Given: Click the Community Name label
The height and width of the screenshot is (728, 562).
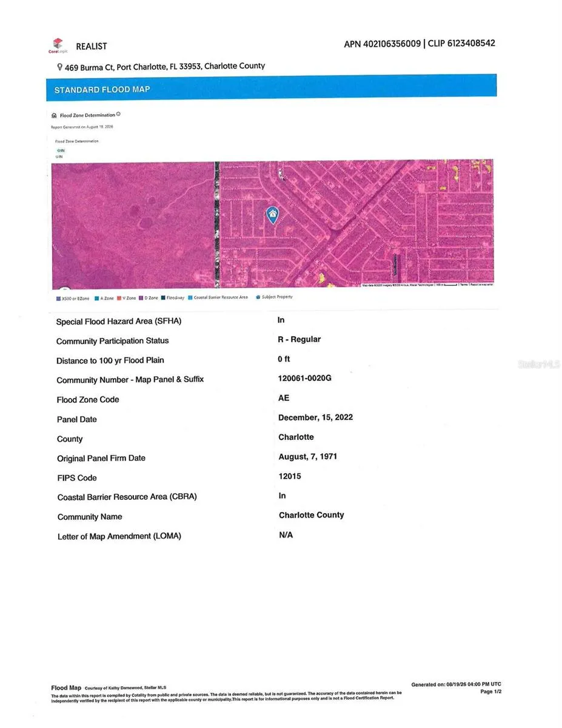Looking at the screenshot, I should tap(90, 517).
